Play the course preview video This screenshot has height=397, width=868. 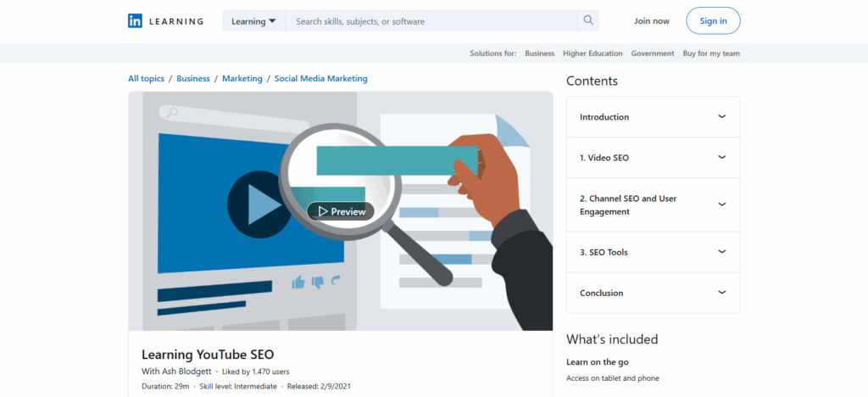pyautogui.click(x=340, y=211)
